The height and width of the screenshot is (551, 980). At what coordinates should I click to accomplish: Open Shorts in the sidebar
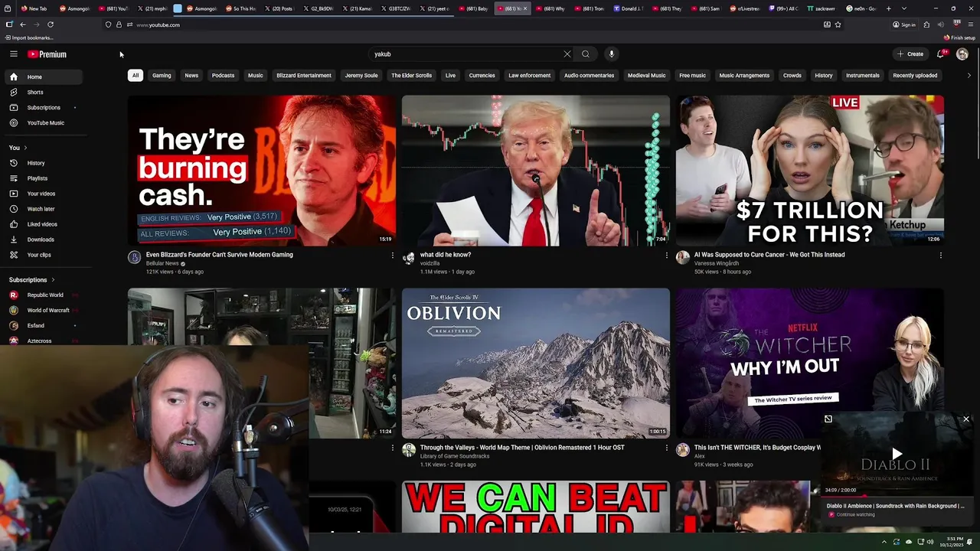43,92
